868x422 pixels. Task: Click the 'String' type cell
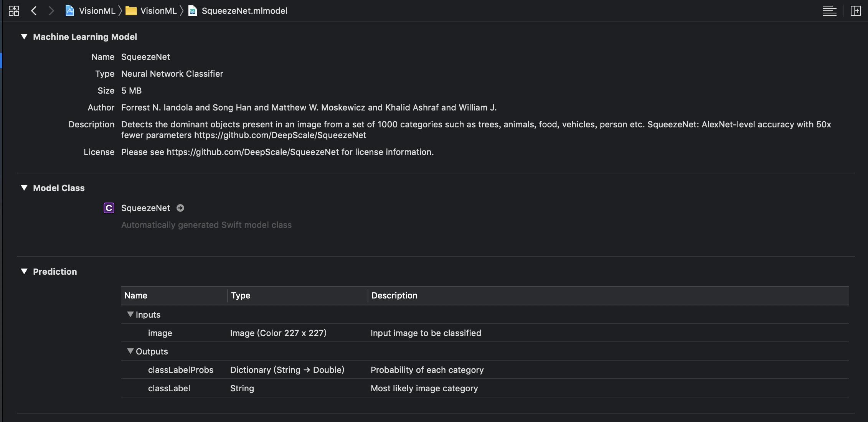pos(242,388)
